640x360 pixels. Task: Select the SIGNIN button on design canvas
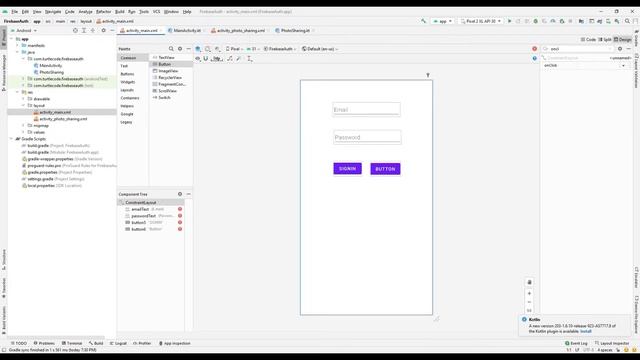[347, 169]
